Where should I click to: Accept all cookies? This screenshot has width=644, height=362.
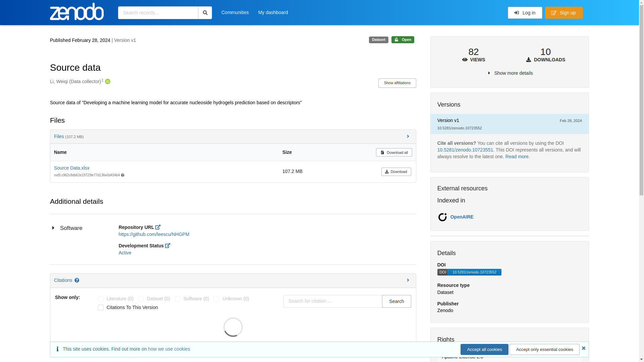coord(484,350)
